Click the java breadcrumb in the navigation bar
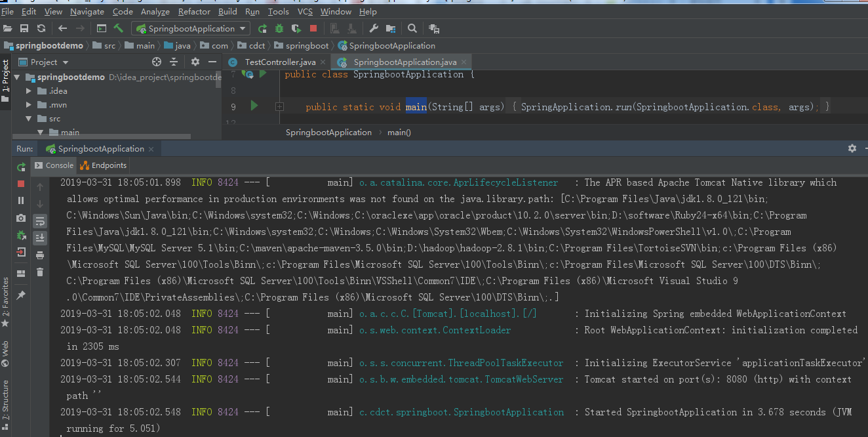This screenshot has width=868, height=437. 177,45
